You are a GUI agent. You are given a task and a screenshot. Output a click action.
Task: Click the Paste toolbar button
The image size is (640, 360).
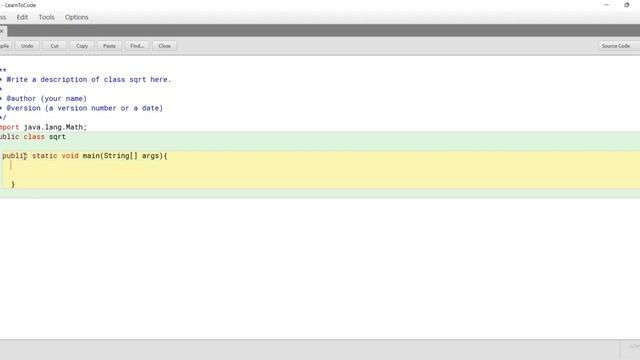tap(109, 46)
